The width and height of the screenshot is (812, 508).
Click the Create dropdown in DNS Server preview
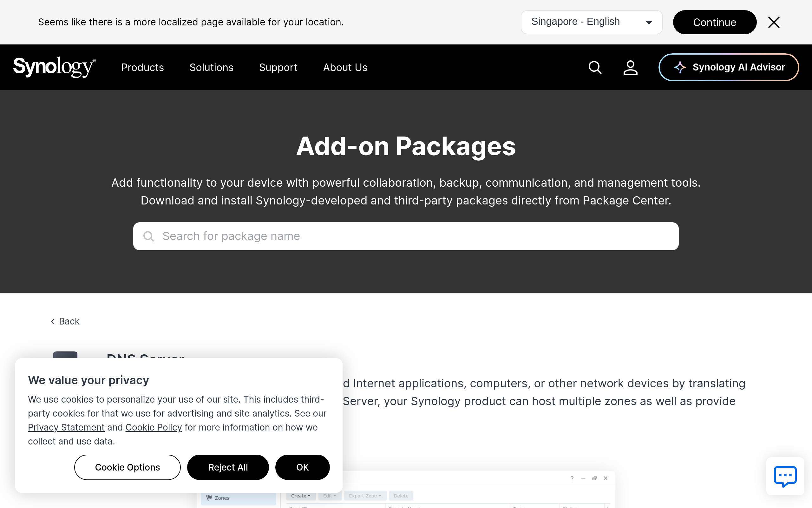pos(301,496)
